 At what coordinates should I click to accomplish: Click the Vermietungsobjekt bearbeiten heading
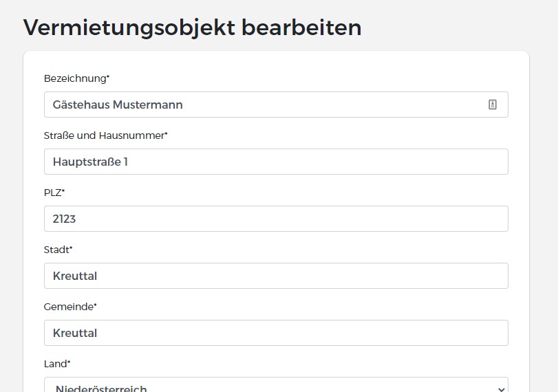tap(192, 28)
